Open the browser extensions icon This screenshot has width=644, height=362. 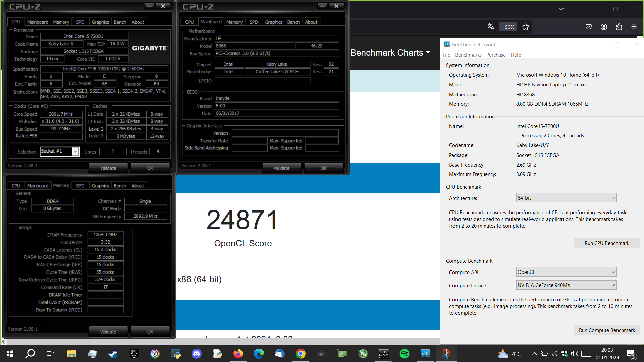pyautogui.click(x=619, y=27)
